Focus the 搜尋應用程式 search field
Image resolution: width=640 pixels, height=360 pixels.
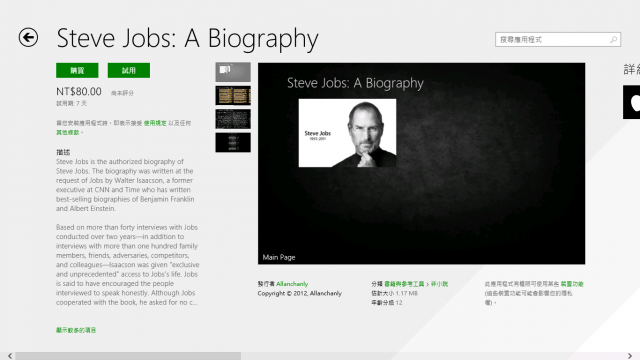558,40
